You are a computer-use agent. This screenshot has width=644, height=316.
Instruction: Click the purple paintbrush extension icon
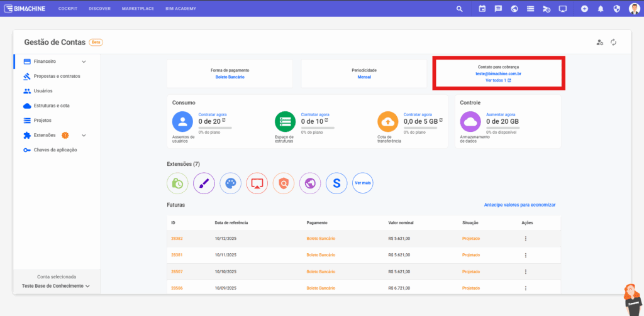pos(204,183)
